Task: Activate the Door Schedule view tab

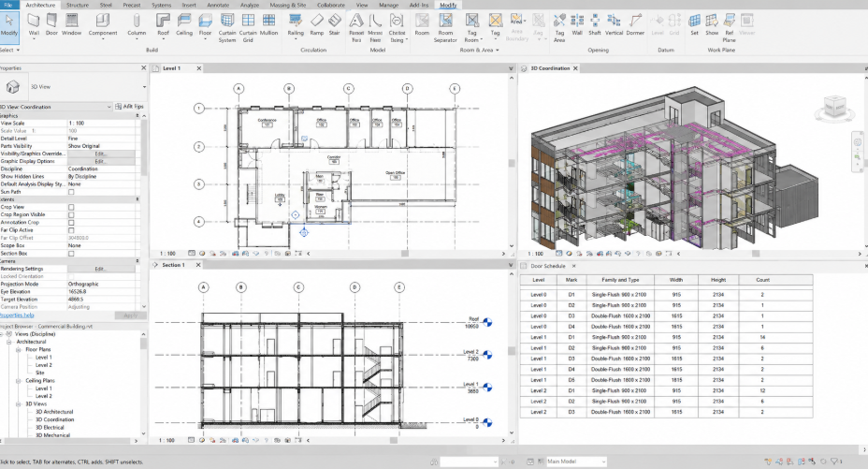Action: (548, 267)
